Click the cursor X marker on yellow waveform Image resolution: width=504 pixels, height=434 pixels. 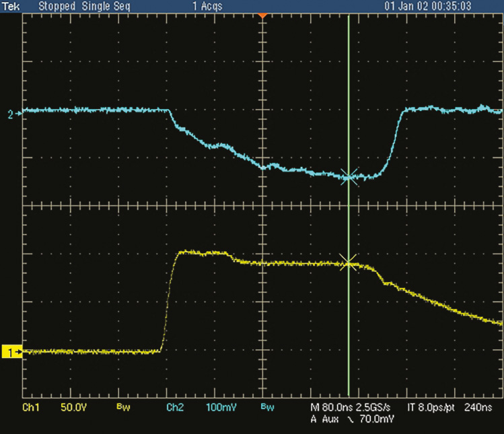point(348,262)
